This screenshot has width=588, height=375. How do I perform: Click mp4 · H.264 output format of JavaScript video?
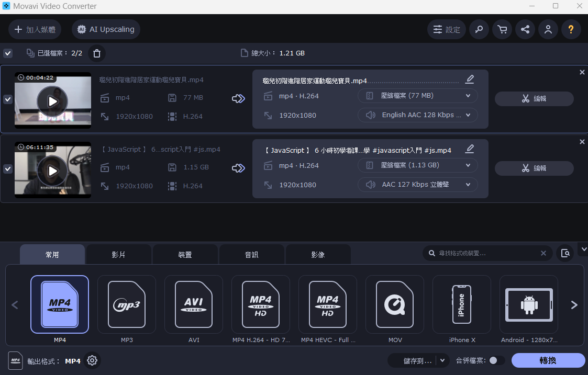298,166
